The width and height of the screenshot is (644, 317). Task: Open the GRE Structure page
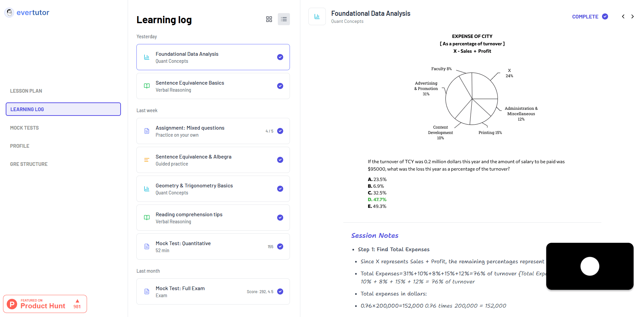(29, 164)
